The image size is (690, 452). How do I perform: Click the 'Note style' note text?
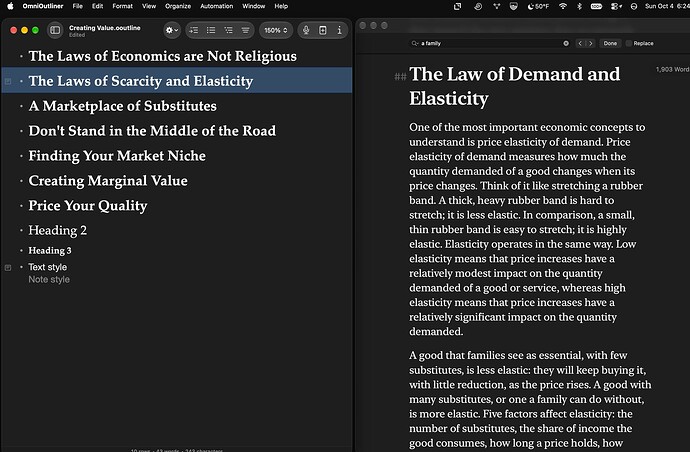[49, 279]
